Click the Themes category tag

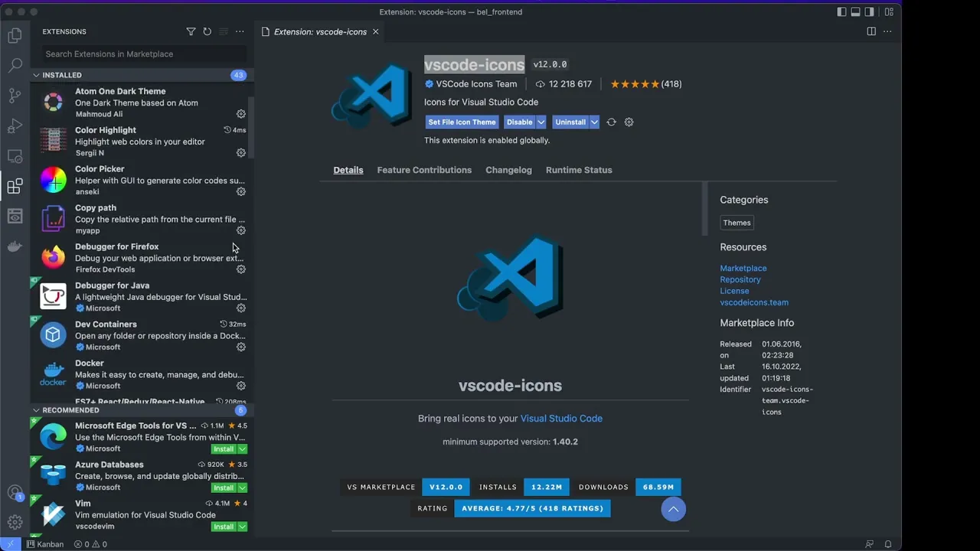(x=737, y=223)
